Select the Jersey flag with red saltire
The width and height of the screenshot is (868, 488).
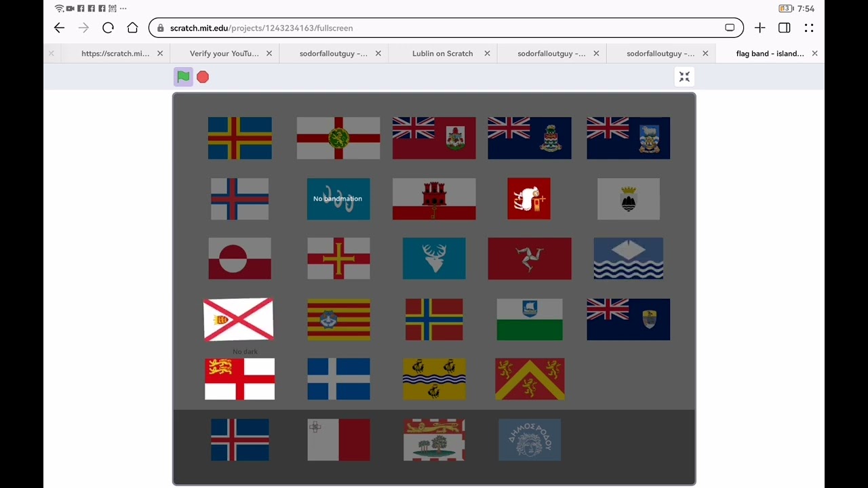coord(239,319)
